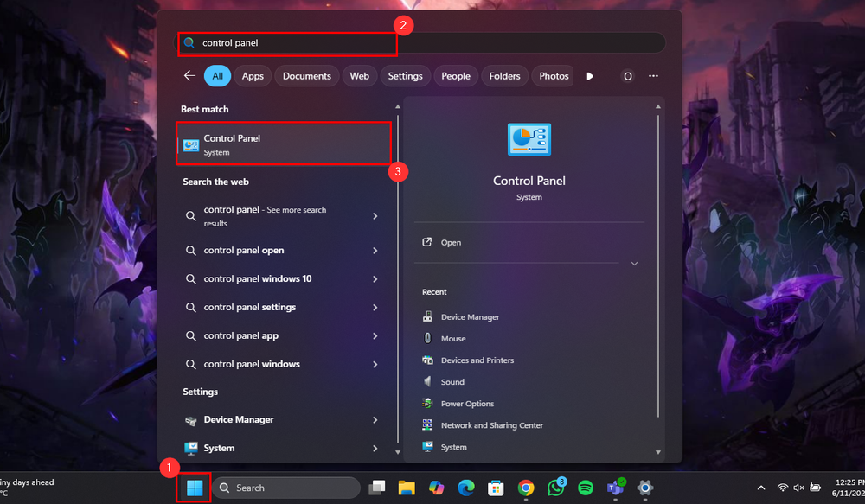
Task: Click inside the search input field
Action: (287, 41)
